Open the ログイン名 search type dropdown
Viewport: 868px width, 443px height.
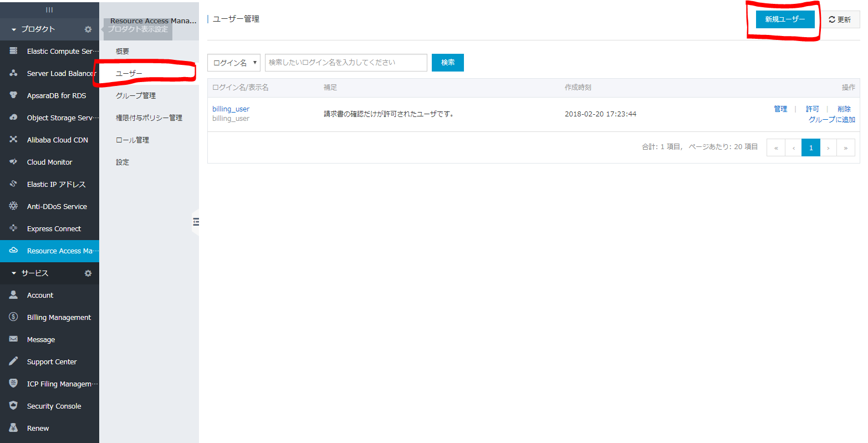pos(233,63)
